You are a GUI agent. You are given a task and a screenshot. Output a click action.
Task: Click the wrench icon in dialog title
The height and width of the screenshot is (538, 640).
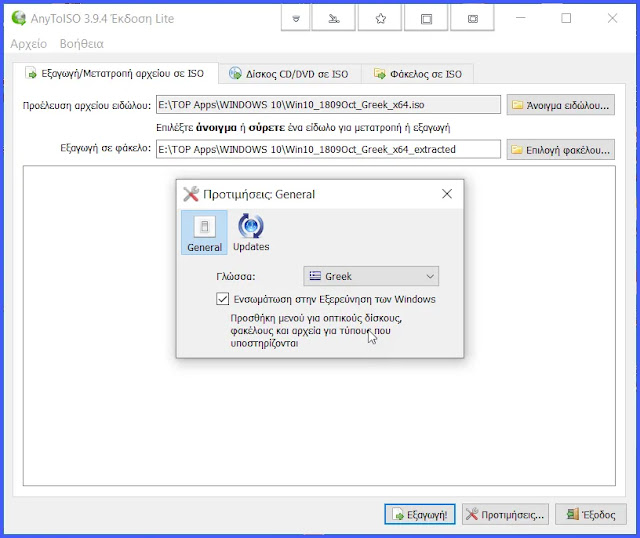(x=191, y=194)
